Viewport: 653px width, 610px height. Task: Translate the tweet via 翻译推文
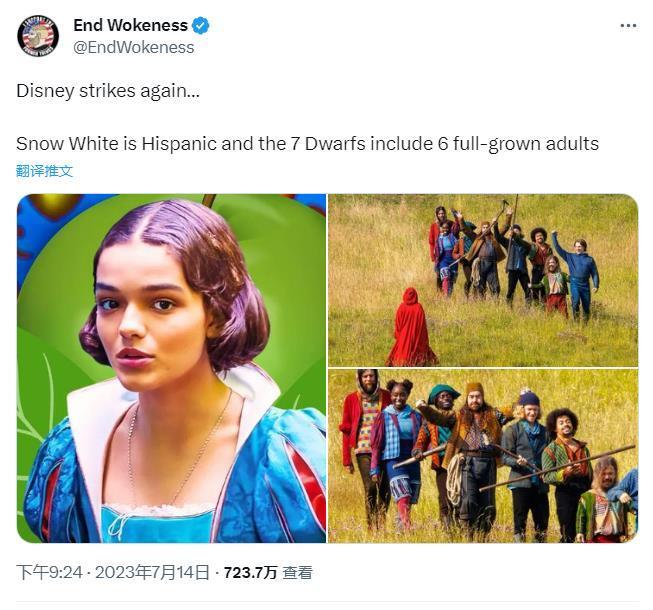click(x=45, y=171)
